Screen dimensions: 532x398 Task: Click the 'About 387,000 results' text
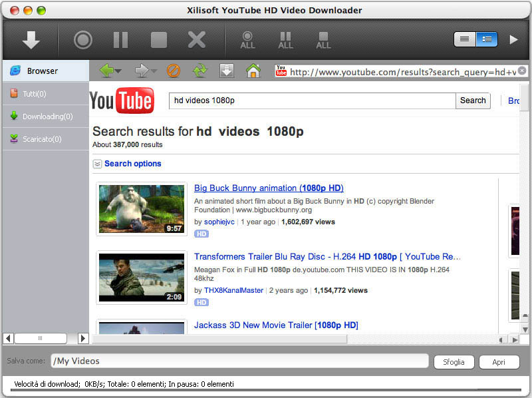[128, 144]
